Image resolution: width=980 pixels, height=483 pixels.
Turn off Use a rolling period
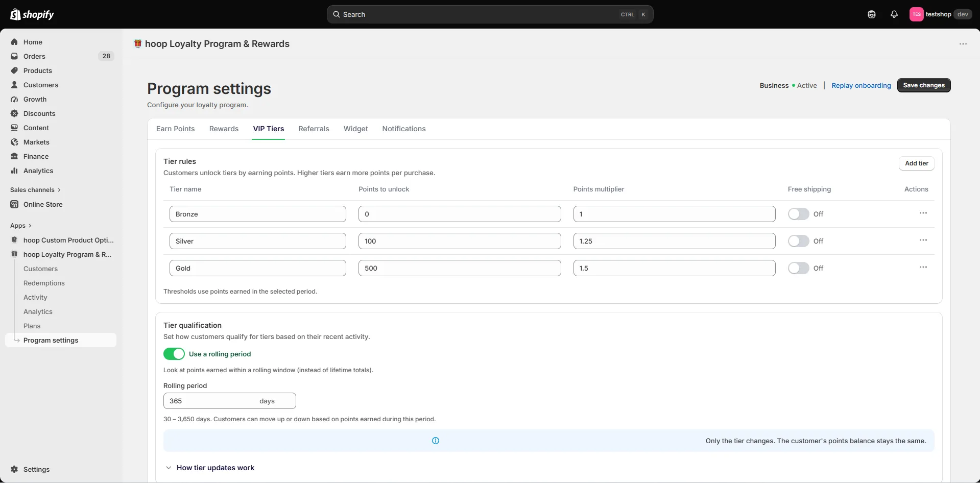pos(174,354)
